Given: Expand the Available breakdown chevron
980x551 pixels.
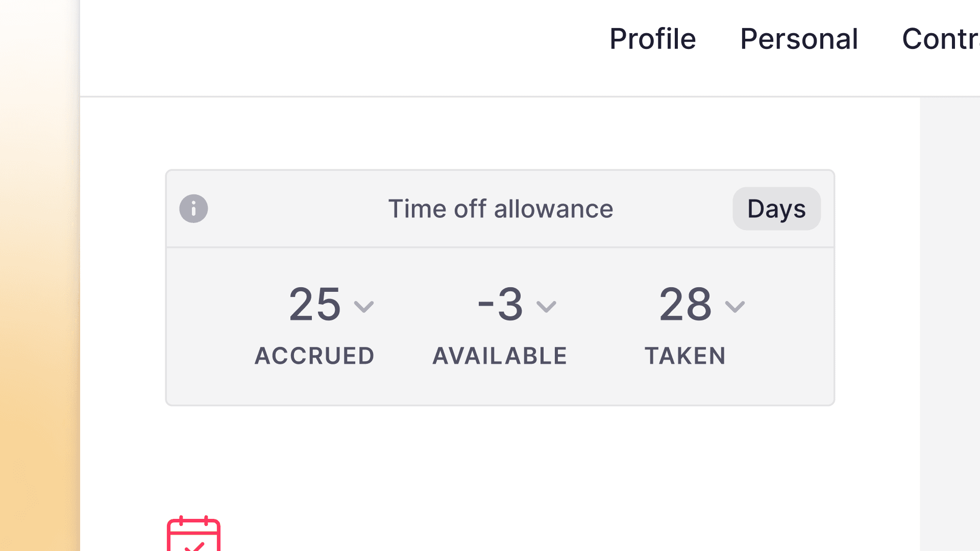Looking at the screenshot, I should [x=546, y=307].
